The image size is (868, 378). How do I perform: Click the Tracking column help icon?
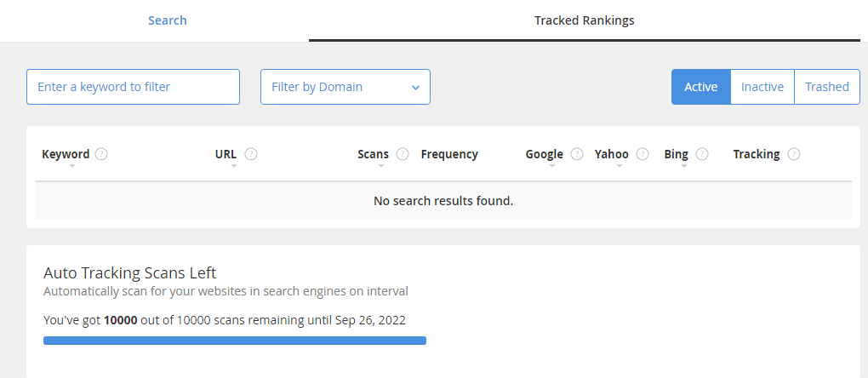(x=794, y=154)
